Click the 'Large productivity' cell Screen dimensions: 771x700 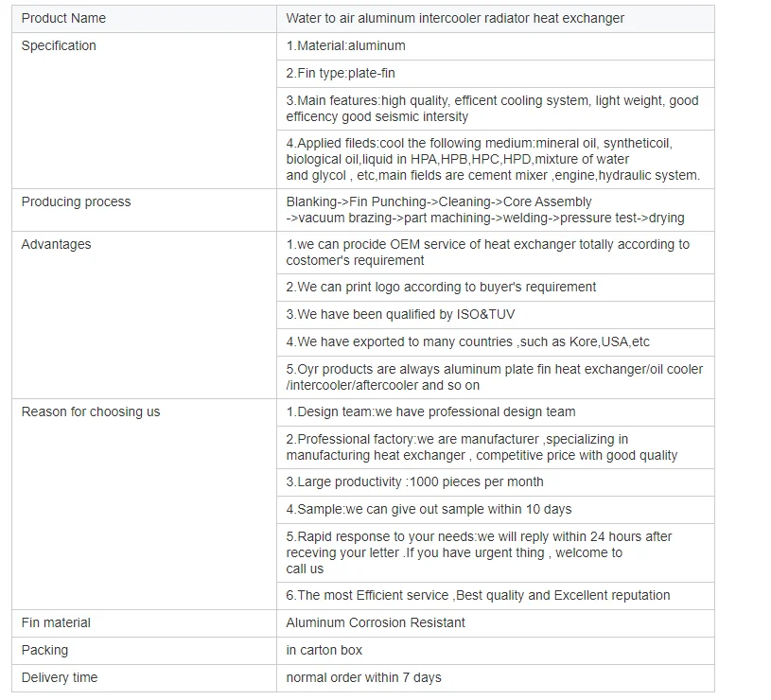pyautogui.click(x=414, y=481)
